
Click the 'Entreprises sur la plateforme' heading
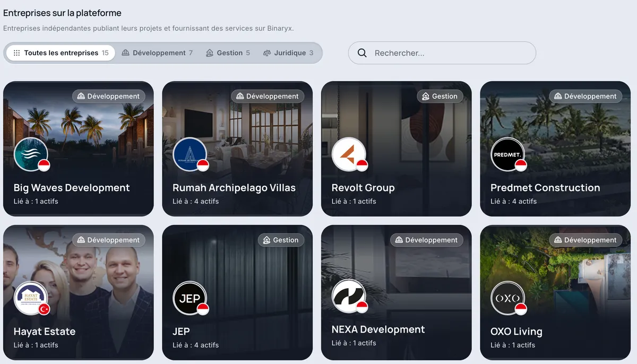point(62,13)
